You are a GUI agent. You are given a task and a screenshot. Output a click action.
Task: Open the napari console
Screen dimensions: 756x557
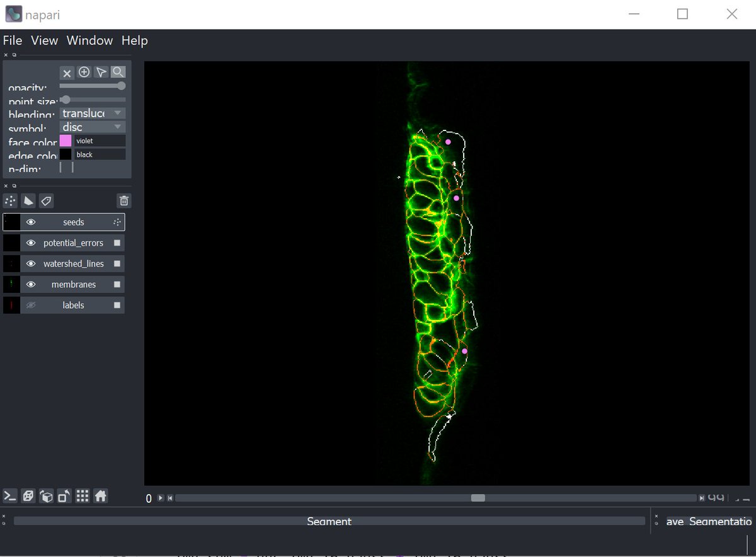click(x=10, y=496)
